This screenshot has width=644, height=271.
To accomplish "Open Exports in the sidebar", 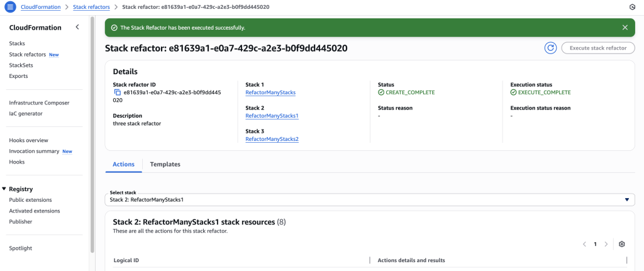I will 18,76.
